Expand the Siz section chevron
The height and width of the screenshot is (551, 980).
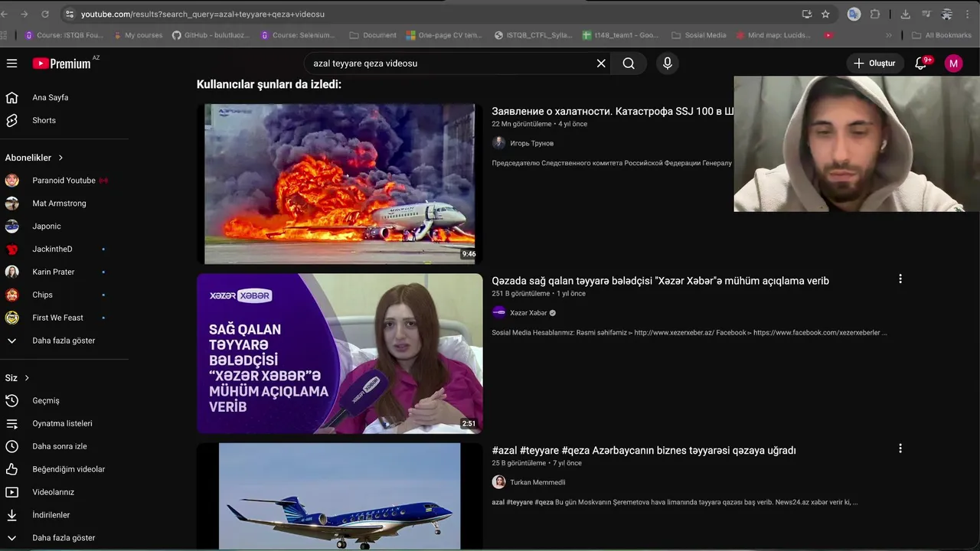click(27, 378)
